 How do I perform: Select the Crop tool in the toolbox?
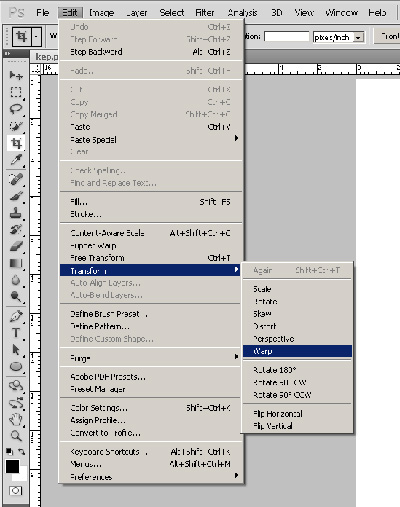point(16,143)
